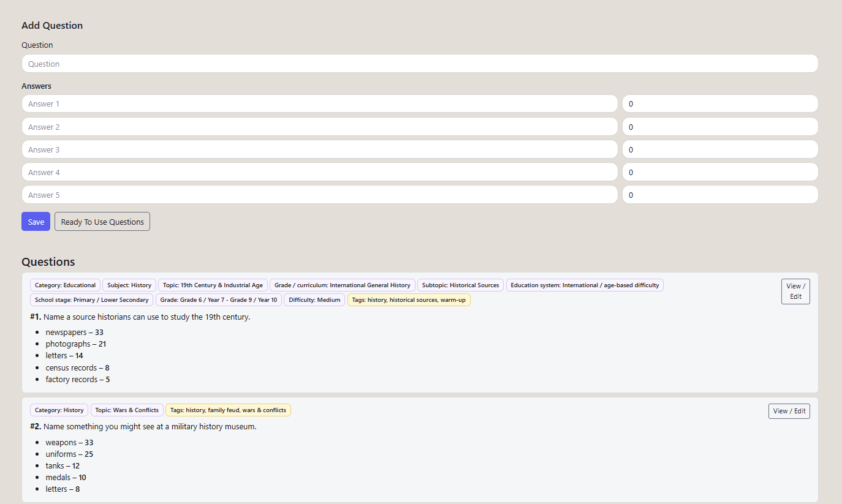The width and height of the screenshot is (842, 504).
Task: Click the points field beside Answer 1
Action: (x=720, y=104)
